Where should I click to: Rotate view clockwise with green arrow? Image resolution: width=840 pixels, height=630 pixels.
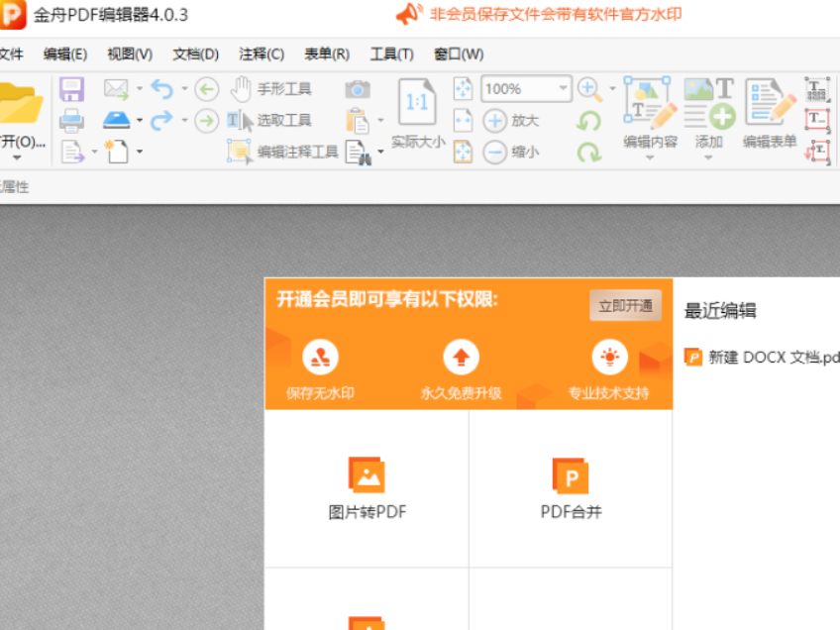coord(588,153)
